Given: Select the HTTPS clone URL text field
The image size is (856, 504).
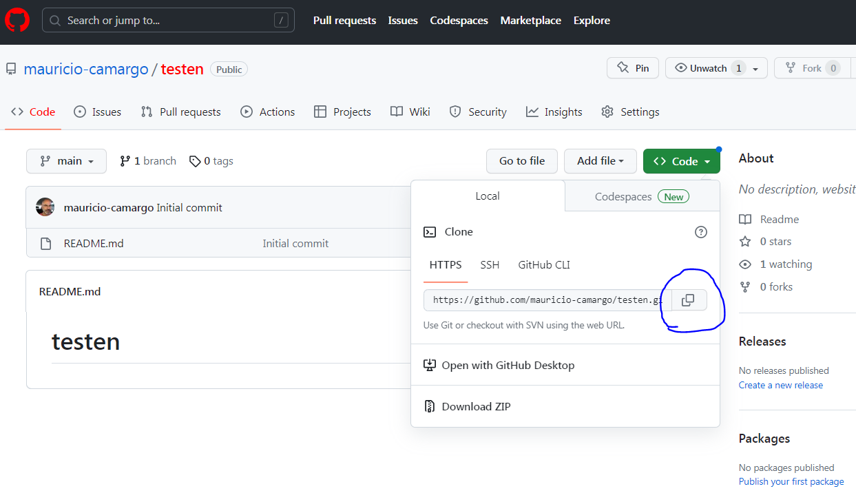Looking at the screenshot, I should click(x=547, y=300).
